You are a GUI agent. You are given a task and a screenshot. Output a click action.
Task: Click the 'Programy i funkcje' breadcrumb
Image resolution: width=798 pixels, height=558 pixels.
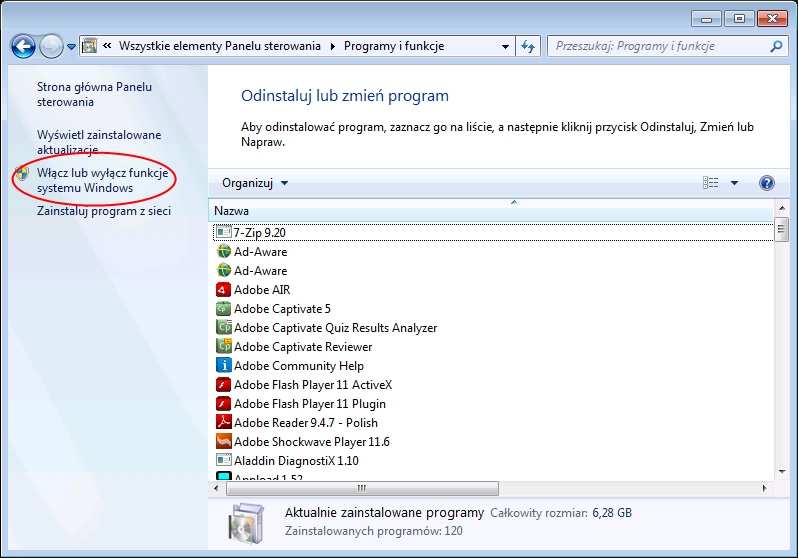[394, 46]
